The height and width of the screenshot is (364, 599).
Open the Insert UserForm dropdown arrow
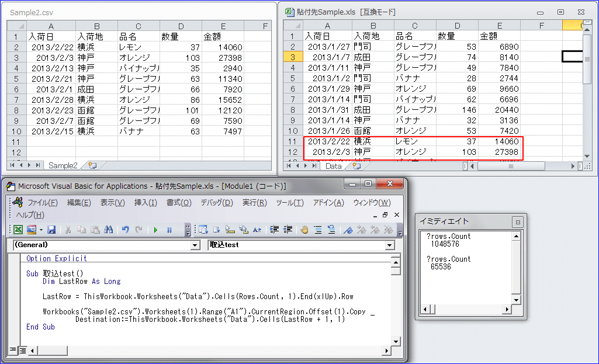pos(40,230)
